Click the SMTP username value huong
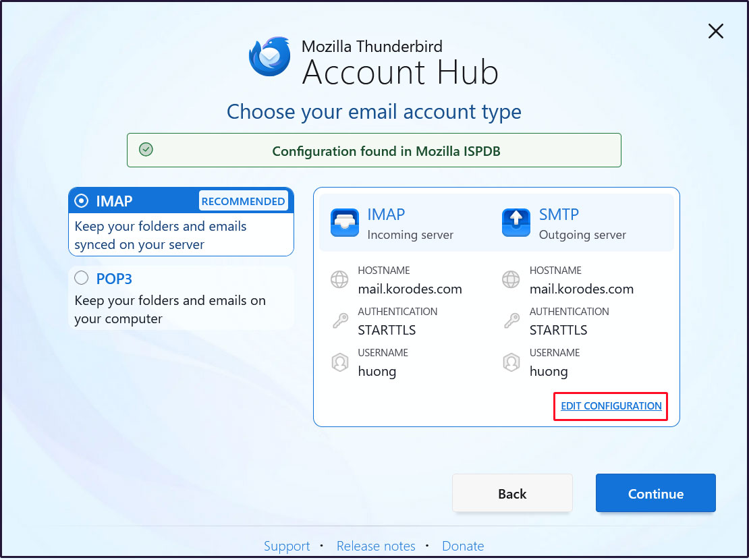This screenshot has height=560, width=749. (549, 372)
